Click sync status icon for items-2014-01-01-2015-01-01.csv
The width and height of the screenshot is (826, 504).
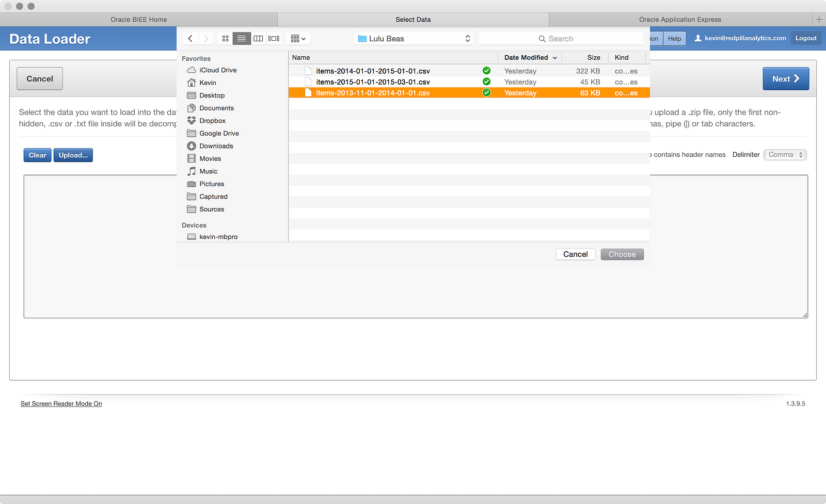(486, 71)
